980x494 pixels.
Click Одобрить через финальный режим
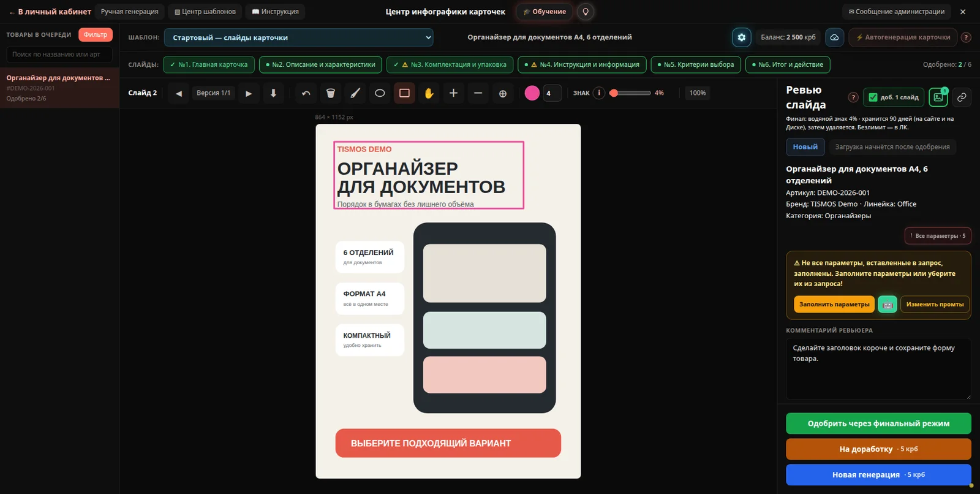[878, 424]
